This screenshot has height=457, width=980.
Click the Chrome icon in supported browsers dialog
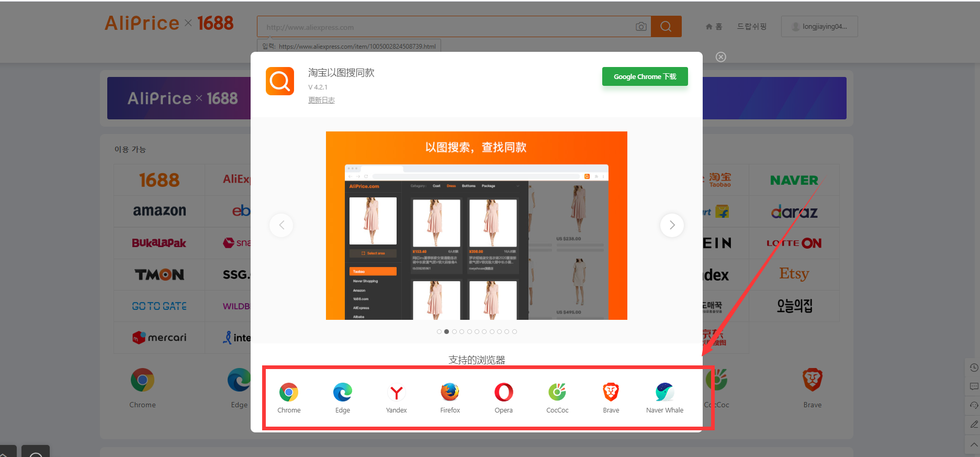pos(289,392)
